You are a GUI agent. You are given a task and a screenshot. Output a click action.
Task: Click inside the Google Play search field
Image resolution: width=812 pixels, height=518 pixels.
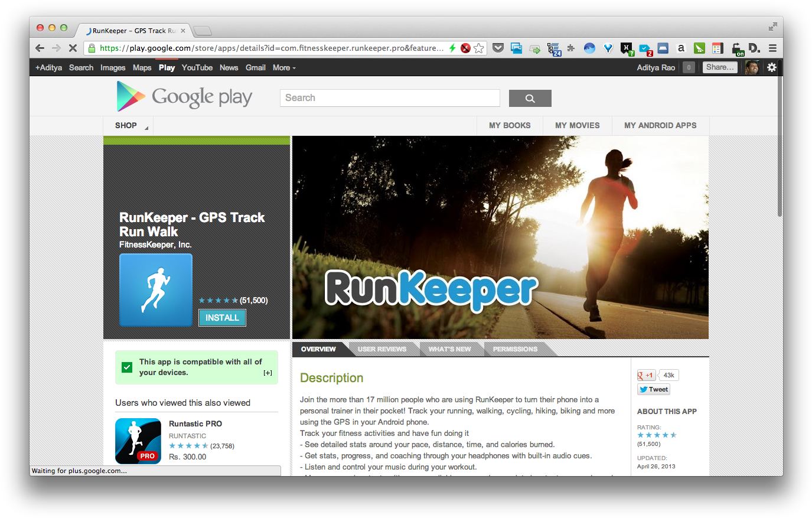390,97
